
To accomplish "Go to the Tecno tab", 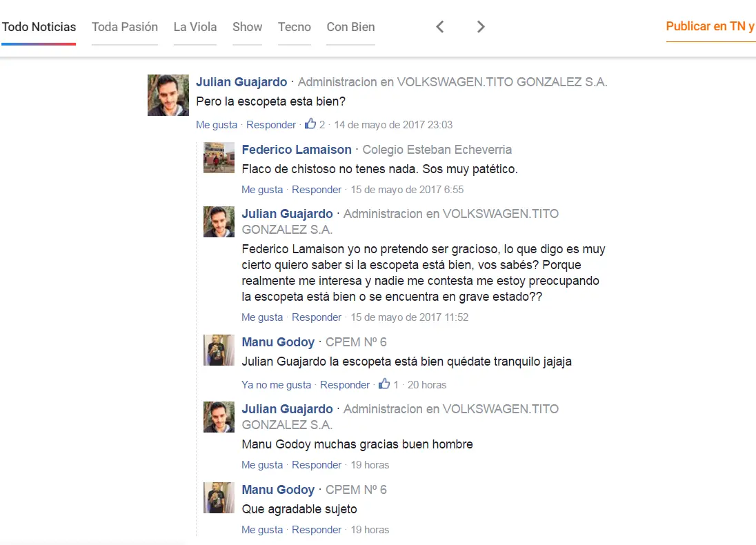I will tap(294, 27).
